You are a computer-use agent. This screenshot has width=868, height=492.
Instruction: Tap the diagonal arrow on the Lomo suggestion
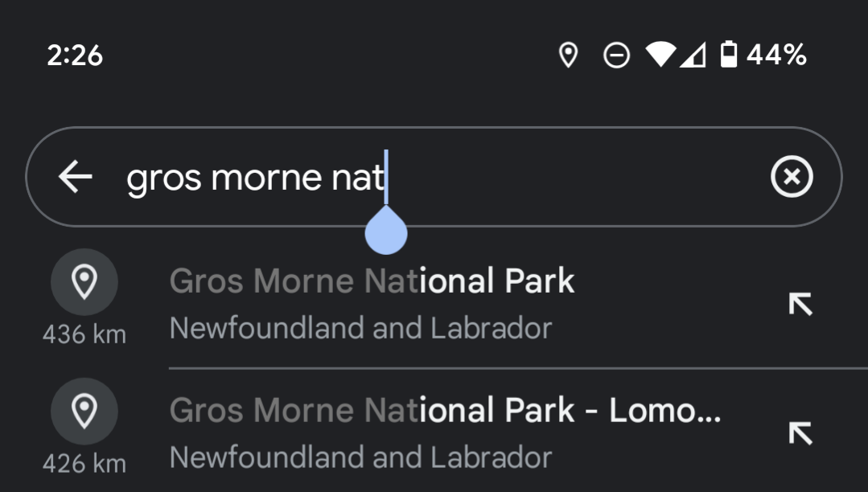coord(799,433)
